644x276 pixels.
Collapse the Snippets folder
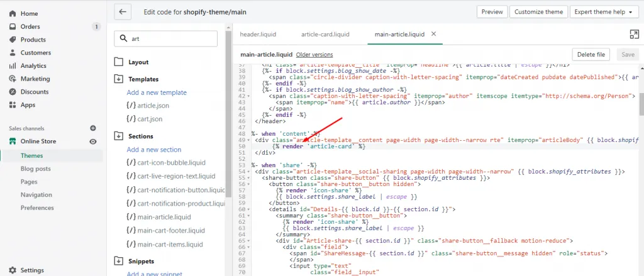click(x=119, y=261)
